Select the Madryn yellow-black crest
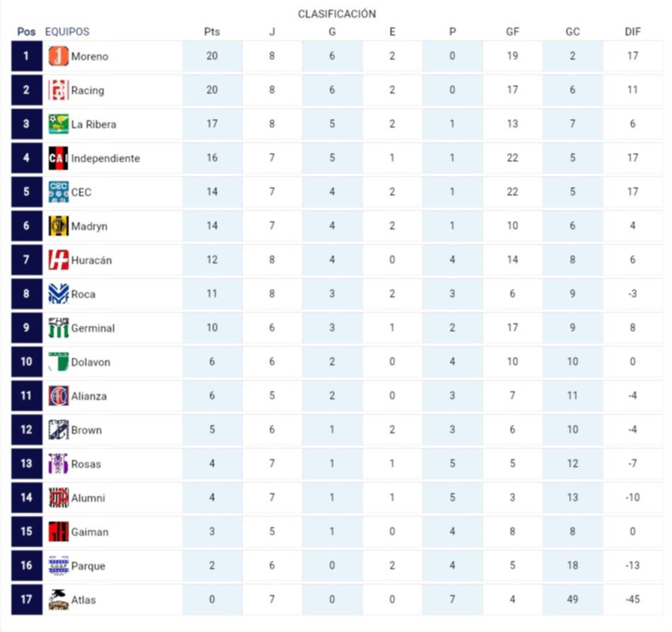This screenshot has height=632, width=672. (58, 226)
